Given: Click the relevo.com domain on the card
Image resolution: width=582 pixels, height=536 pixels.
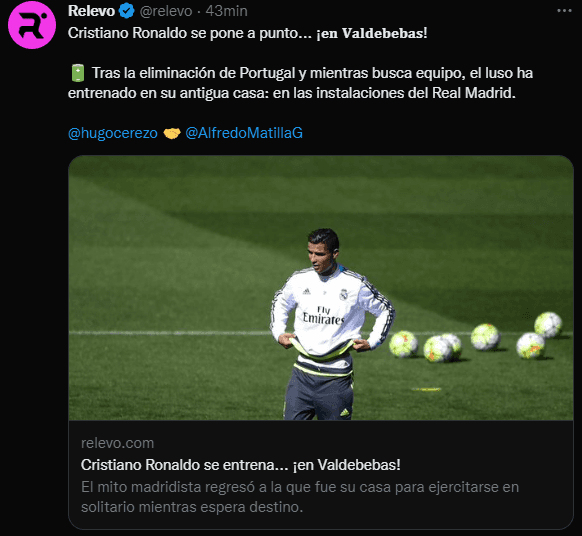Looking at the screenshot, I should (117, 443).
